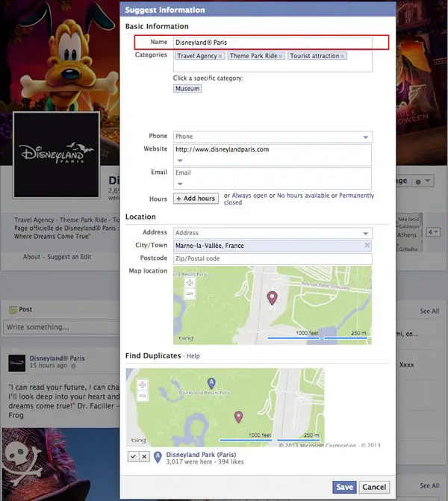Cancel the Suggest Information dialog
448x501 pixels.
click(374, 487)
